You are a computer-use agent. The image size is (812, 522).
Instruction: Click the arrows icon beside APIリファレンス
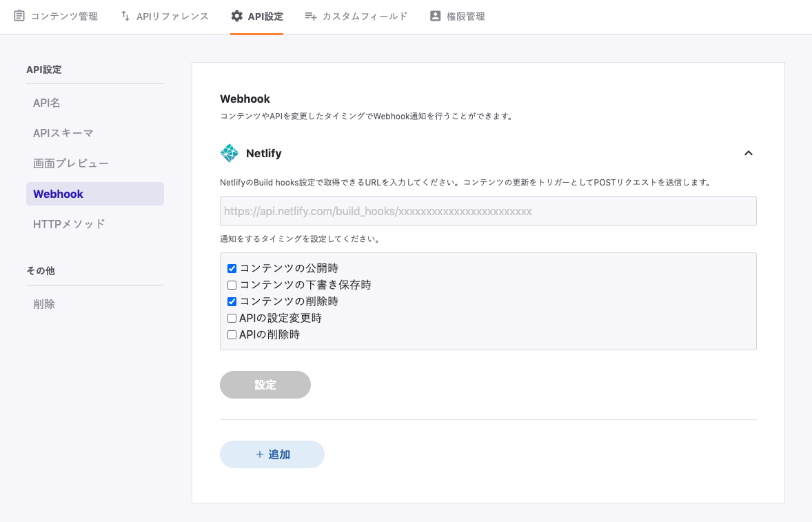pos(125,16)
